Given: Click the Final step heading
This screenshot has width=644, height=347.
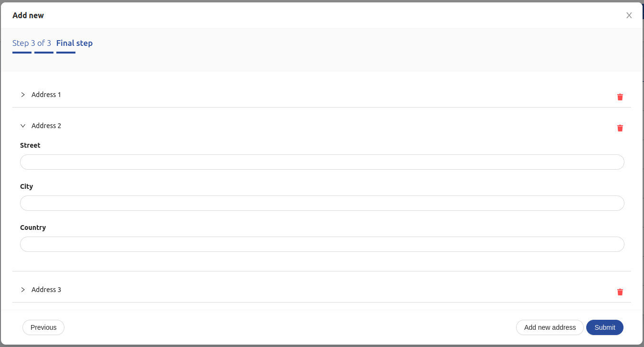Looking at the screenshot, I should 74,43.
